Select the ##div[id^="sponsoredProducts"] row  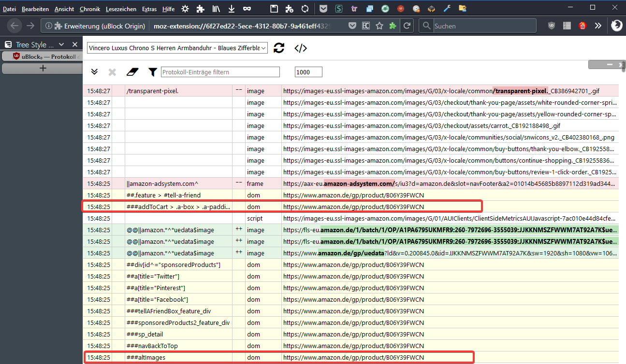pyautogui.click(x=350, y=265)
